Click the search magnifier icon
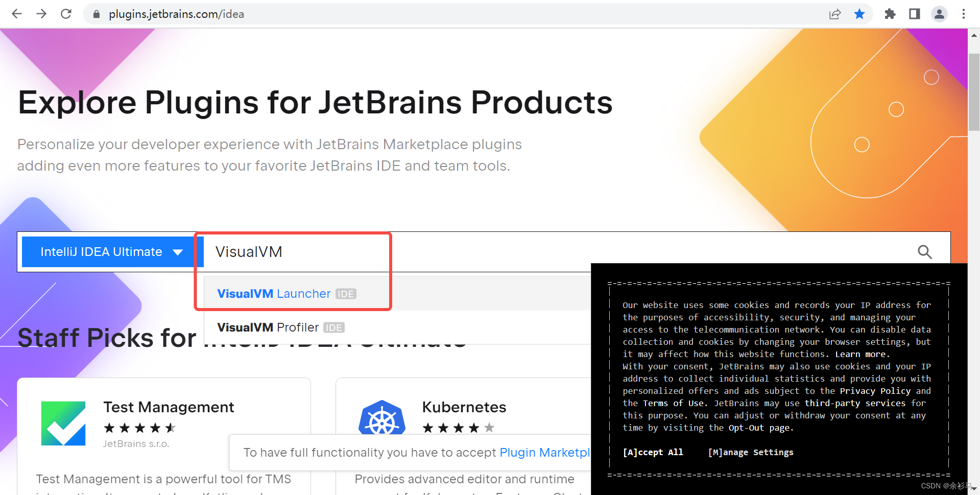This screenshot has height=495, width=980. 924,251
